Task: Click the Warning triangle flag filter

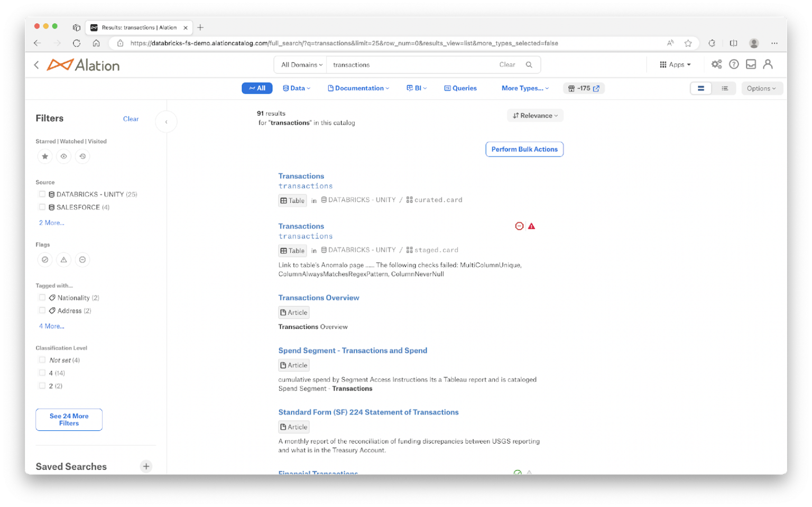Action: point(63,260)
